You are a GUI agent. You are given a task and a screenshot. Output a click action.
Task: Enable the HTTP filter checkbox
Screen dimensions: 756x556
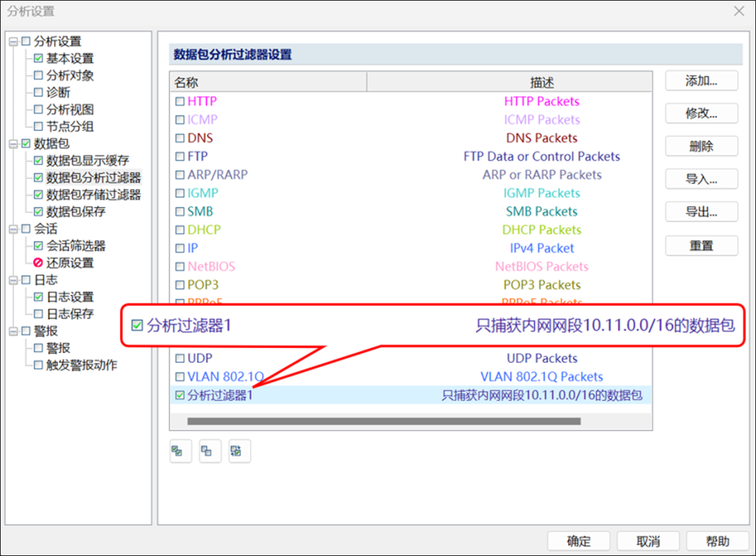pos(181,102)
